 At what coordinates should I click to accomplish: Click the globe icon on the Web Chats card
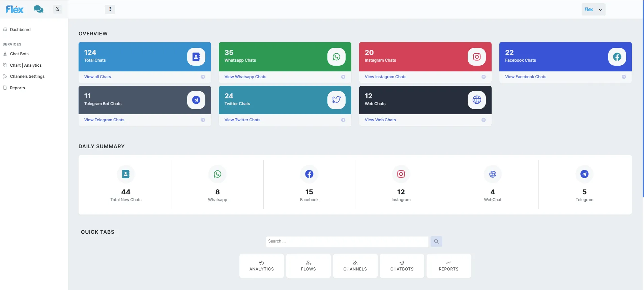pyautogui.click(x=476, y=100)
